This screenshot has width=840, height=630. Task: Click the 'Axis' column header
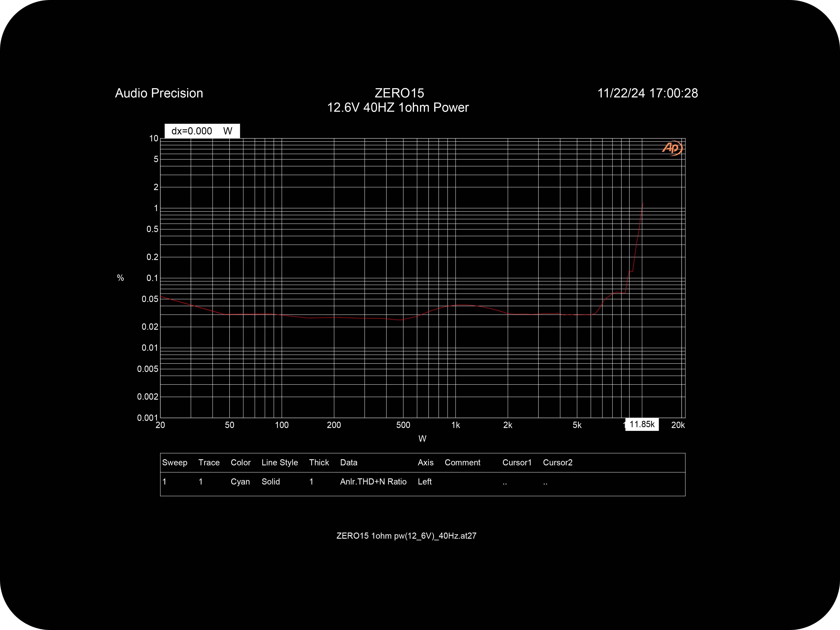425,463
